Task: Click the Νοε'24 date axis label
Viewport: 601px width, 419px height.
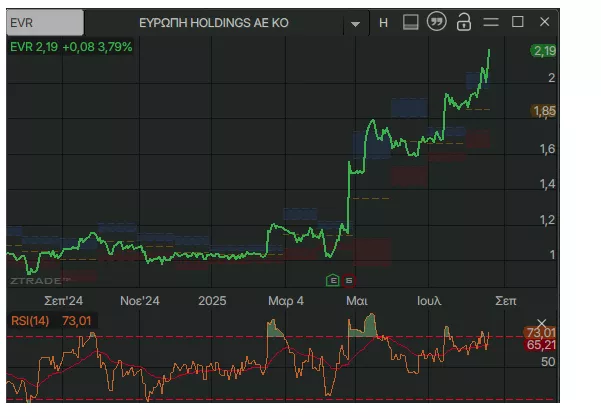Action: pyautogui.click(x=140, y=301)
